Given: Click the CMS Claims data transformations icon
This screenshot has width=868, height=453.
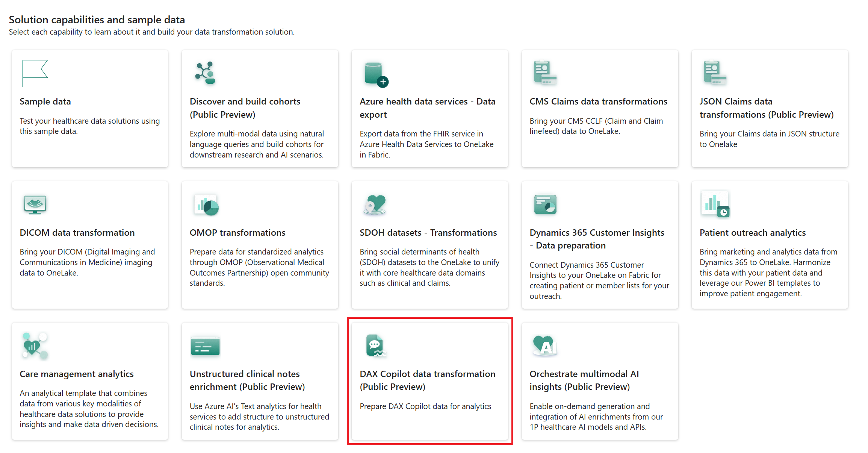Looking at the screenshot, I should click(545, 73).
